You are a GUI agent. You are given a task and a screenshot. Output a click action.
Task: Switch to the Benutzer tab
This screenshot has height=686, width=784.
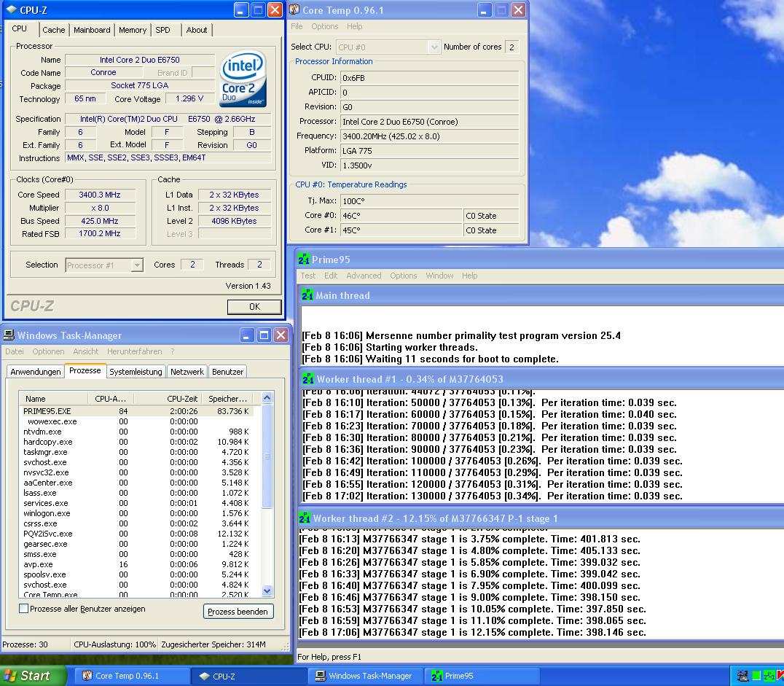[227, 371]
